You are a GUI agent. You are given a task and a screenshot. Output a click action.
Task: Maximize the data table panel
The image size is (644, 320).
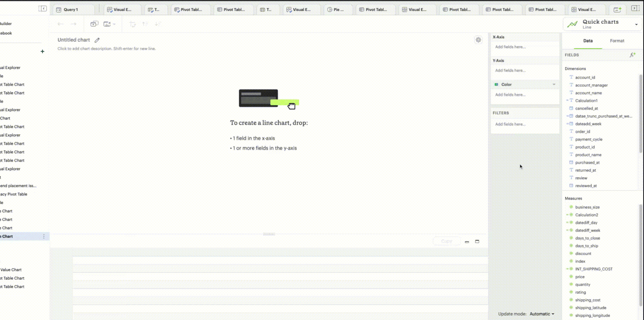point(477,242)
